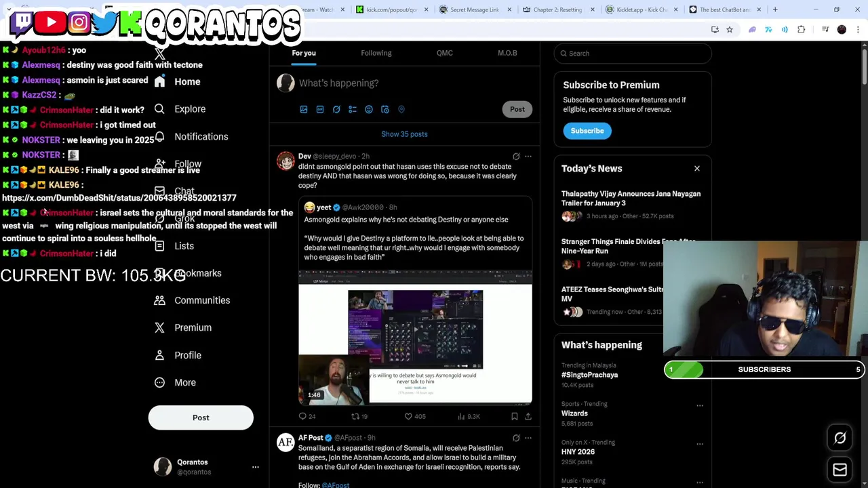The image size is (868, 488).
Task: Bookmark Dev's post
Action: (x=514, y=416)
